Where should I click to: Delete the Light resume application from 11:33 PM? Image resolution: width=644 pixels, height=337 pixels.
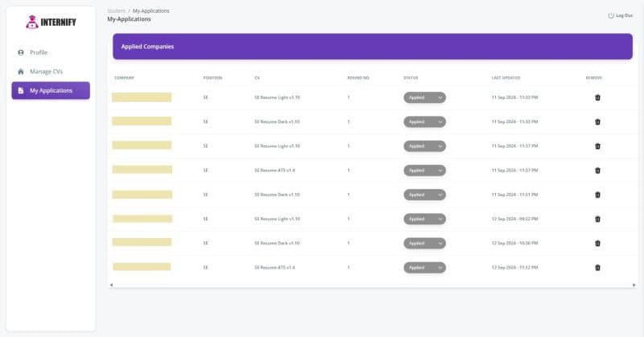[x=597, y=97]
